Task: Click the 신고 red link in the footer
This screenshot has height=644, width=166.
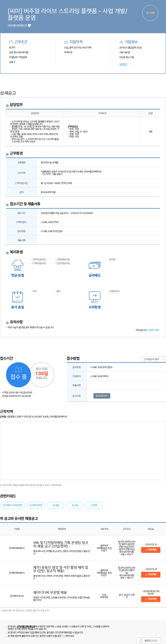Action: (64, 636)
